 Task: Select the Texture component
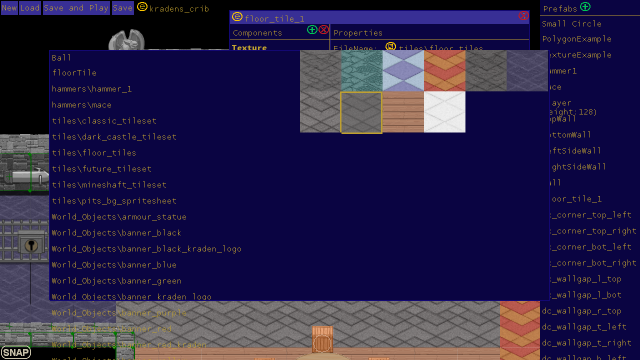tap(249, 47)
